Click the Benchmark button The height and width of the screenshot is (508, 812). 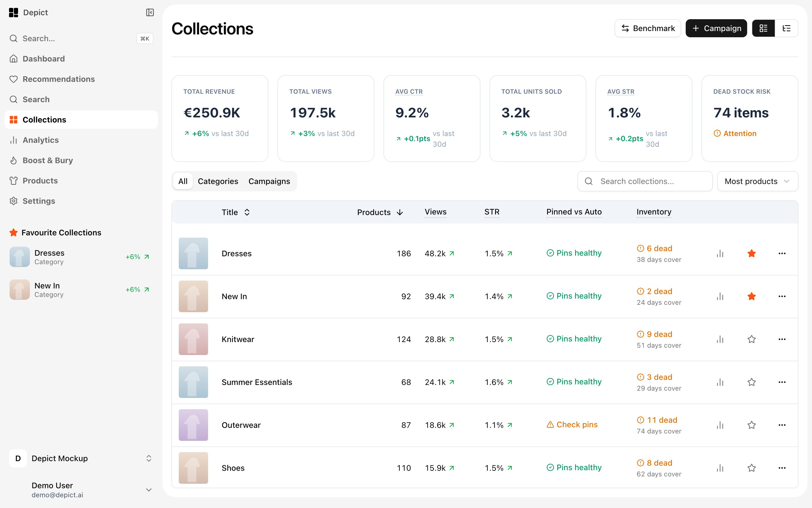click(x=648, y=28)
